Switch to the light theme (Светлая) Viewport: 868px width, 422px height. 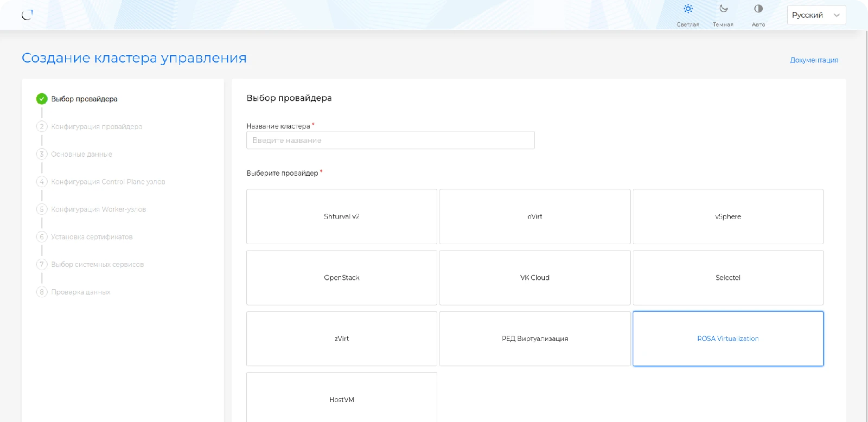(x=688, y=15)
